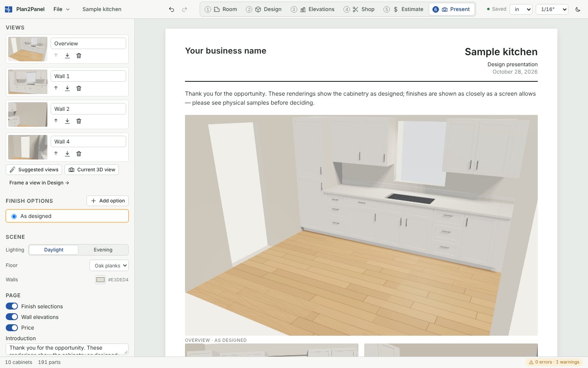Go to the Estimate step tab

pos(403,9)
